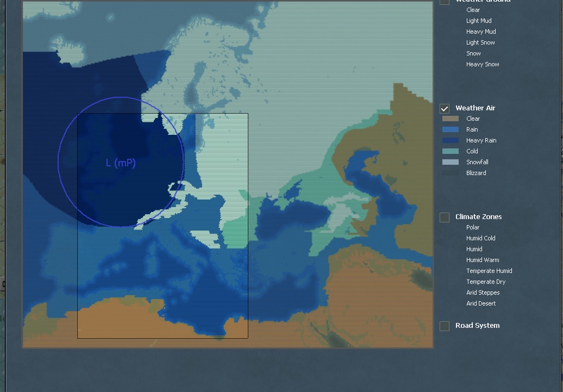Enable the Road System checkbox
The image size is (563, 392).
click(x=445, y=326)
